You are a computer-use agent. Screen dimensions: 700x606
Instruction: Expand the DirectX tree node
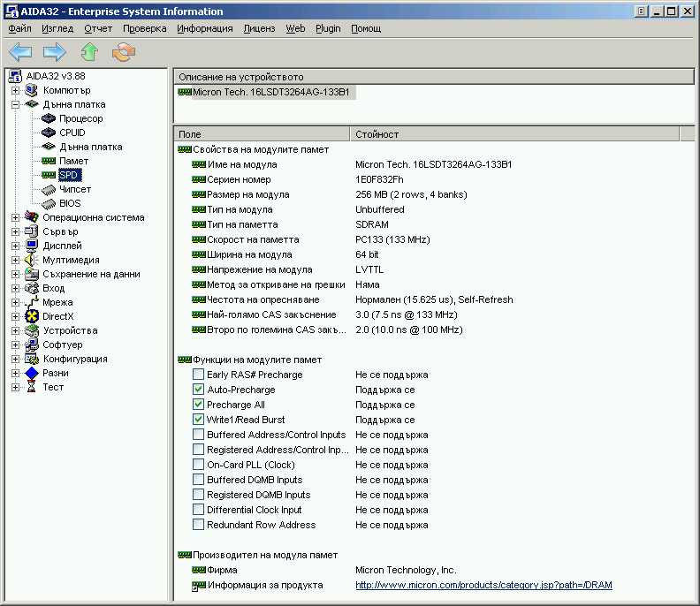click(15, 317)
